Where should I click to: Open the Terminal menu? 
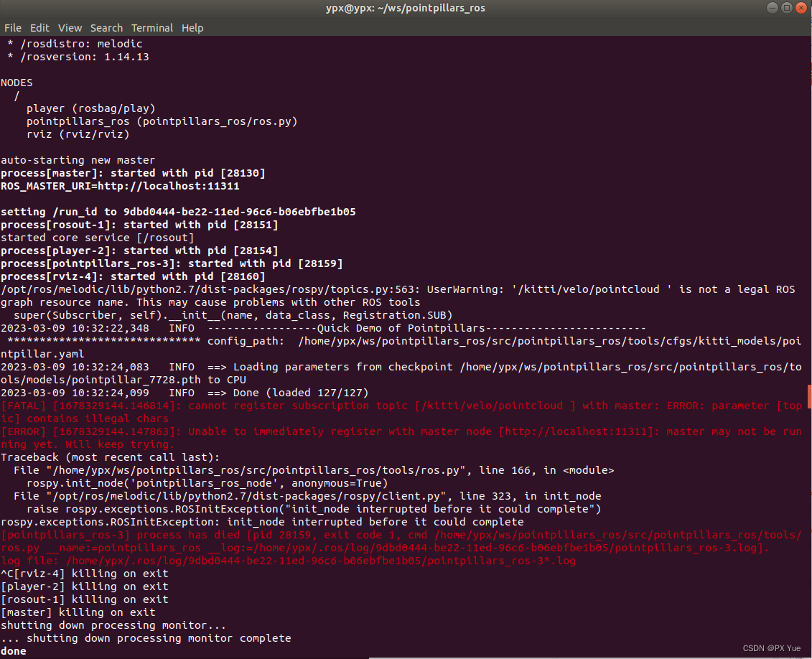151,28
